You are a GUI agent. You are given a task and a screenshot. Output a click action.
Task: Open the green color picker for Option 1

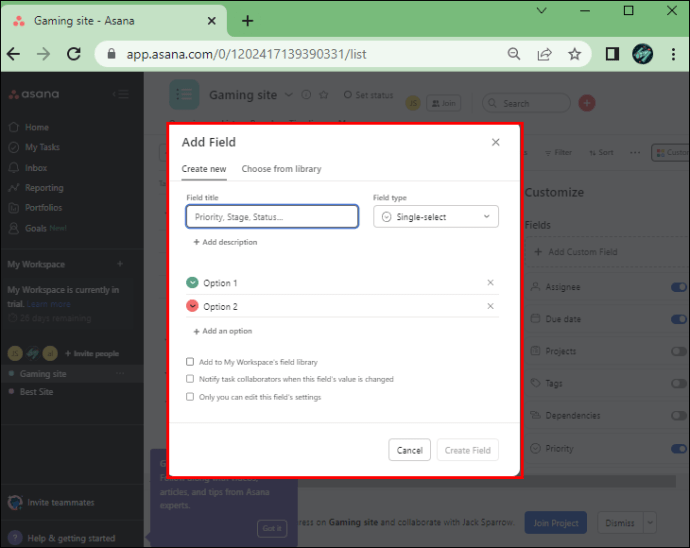192,283
